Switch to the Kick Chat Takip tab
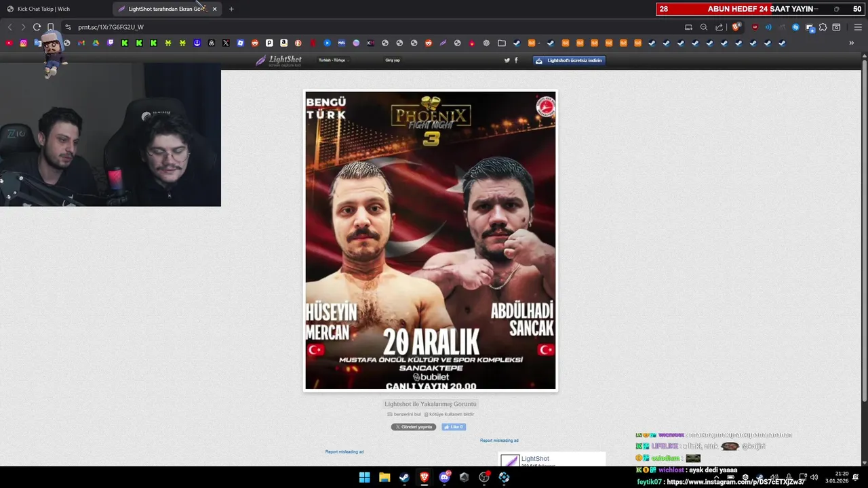868x488 pixels. (x=56, y=9)
